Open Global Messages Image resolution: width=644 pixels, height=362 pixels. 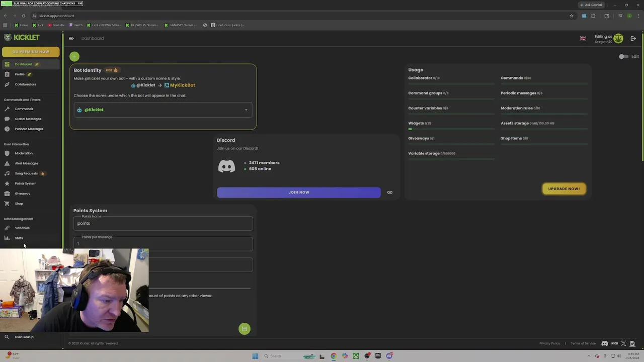(x=30, y=119)
